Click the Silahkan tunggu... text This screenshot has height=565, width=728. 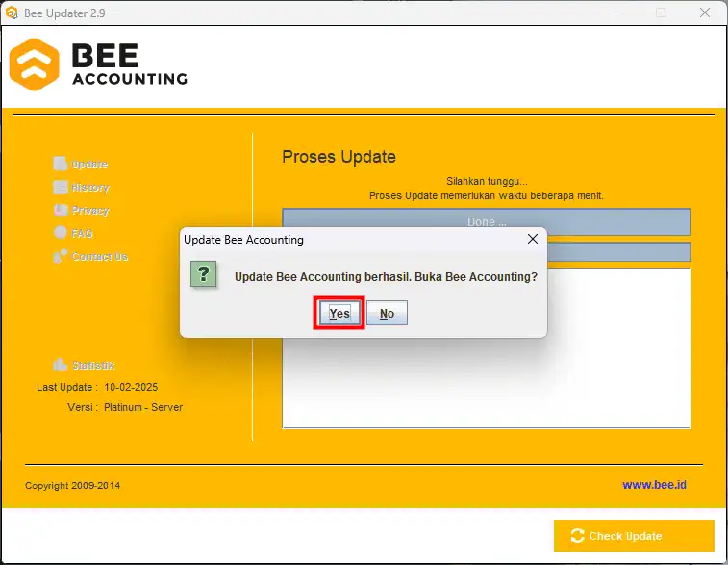point(487,181)
